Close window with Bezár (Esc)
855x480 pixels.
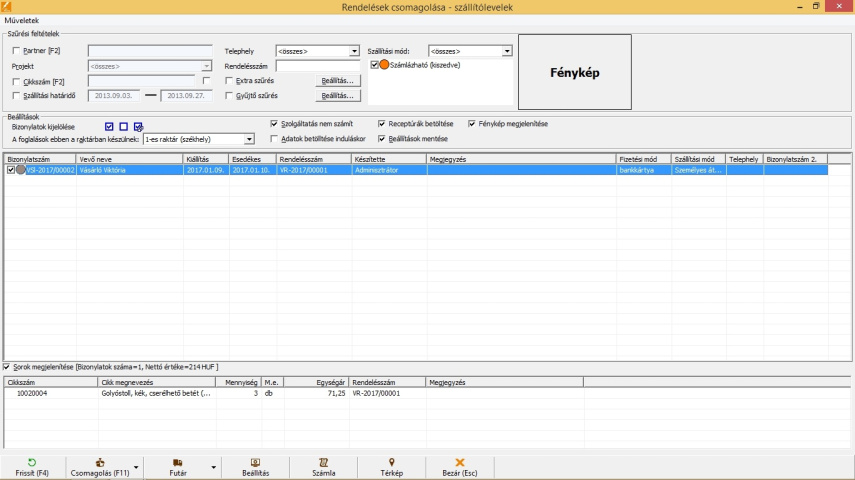click(x=460, y=463)
